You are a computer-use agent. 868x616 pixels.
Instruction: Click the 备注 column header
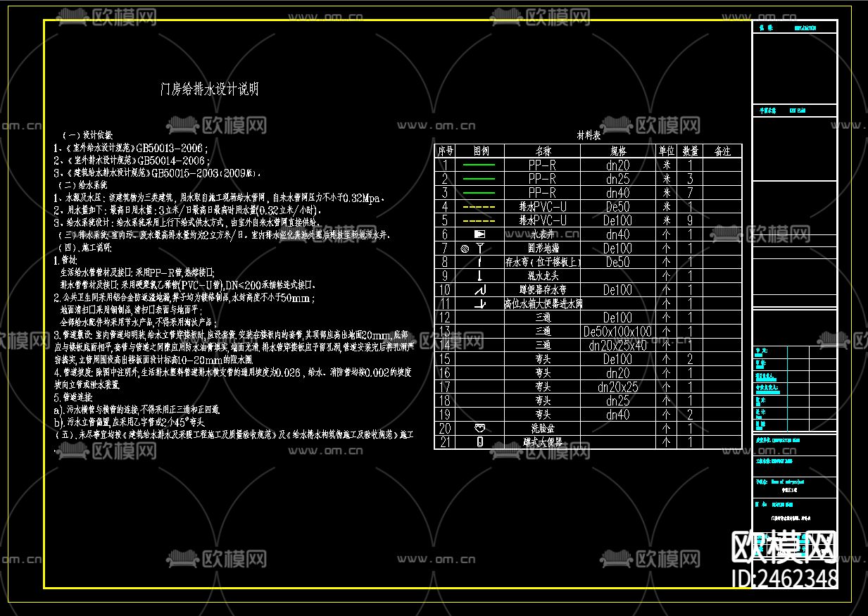tap(722, 151)
